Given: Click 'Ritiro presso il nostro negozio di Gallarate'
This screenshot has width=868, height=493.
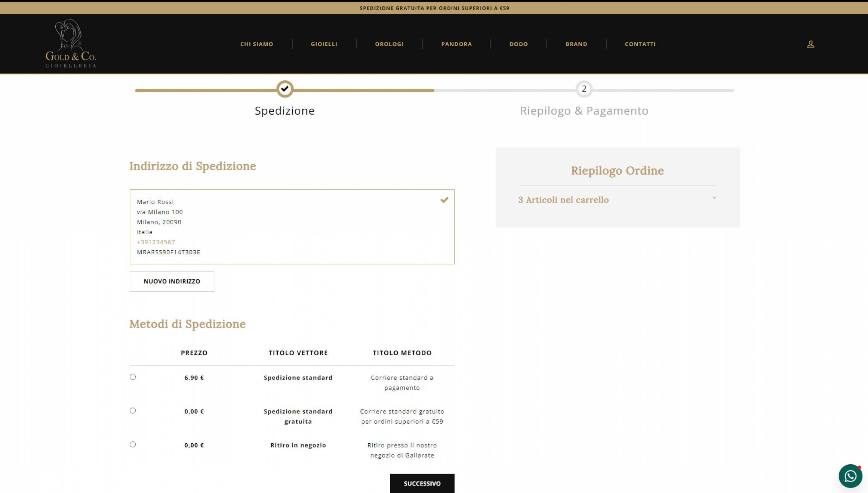Looking at the screenshot, I should coord(402,450).
